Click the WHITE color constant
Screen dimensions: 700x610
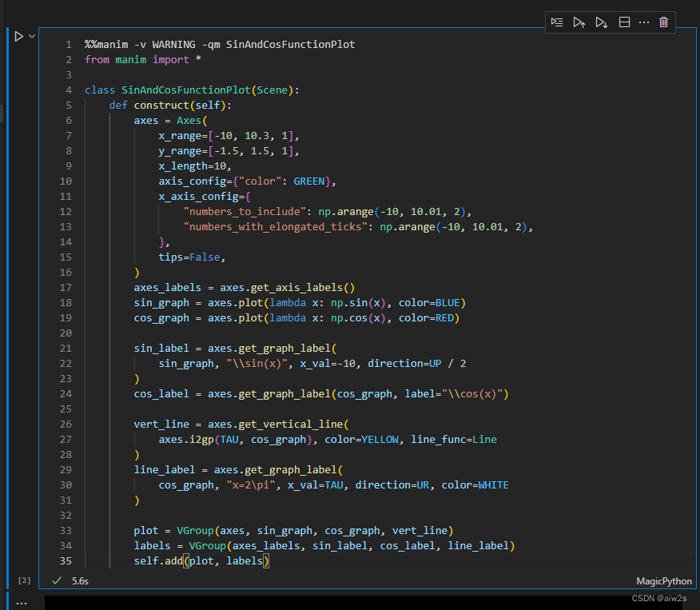point(493,485)
